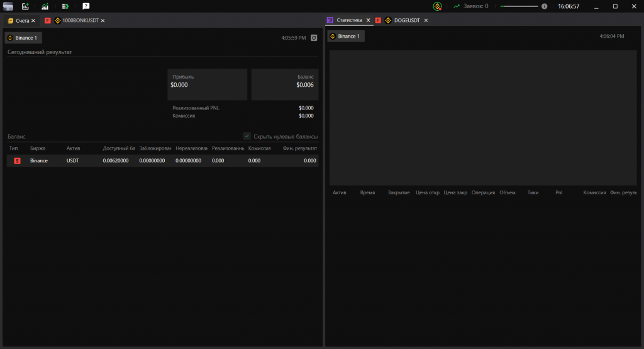The width and height of the screenshot is (644, 349).
Task: Open the Статистика tab
Action: click(x=349, y=21)
